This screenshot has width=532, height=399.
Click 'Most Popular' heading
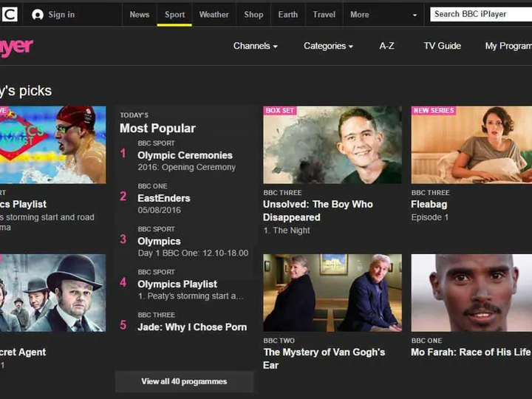(158, 129)
